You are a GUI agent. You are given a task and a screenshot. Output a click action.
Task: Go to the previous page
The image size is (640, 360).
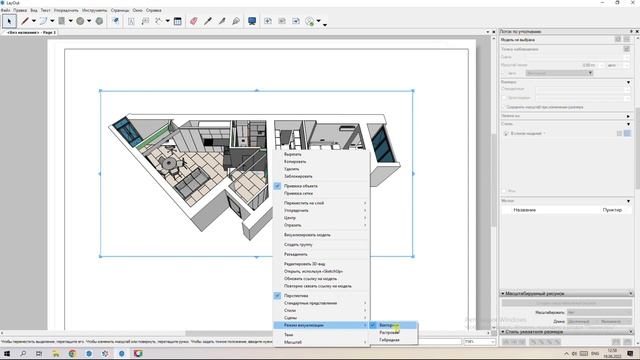(282, 21)
